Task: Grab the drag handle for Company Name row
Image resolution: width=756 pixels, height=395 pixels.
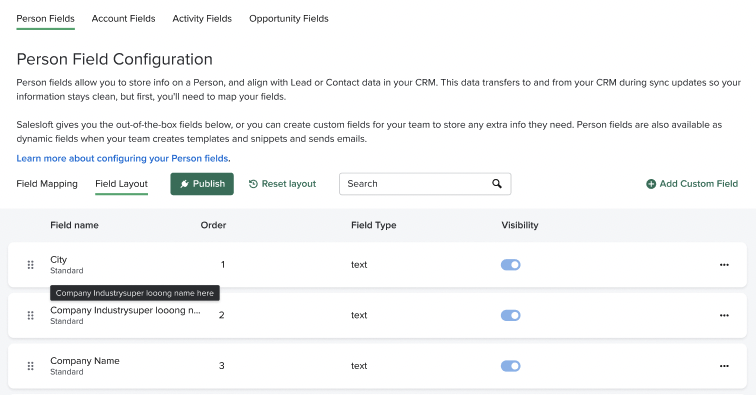Action: click(x=30, y=366)
